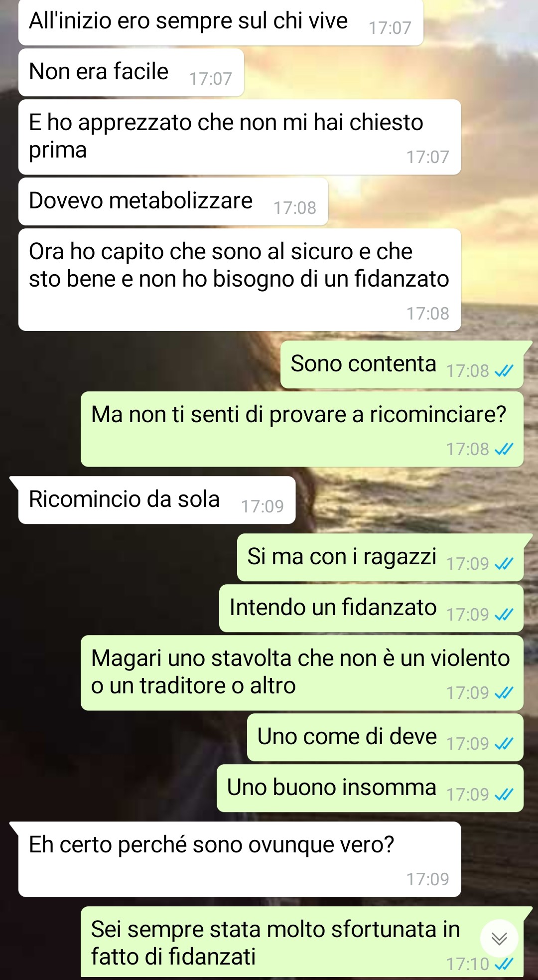Image resolution: width=538 pixels, height=980 pixels.
Task: Tap 17:08 timestamp of 'Dovevo metabolizzare'
Action: [x=295, y=208]
